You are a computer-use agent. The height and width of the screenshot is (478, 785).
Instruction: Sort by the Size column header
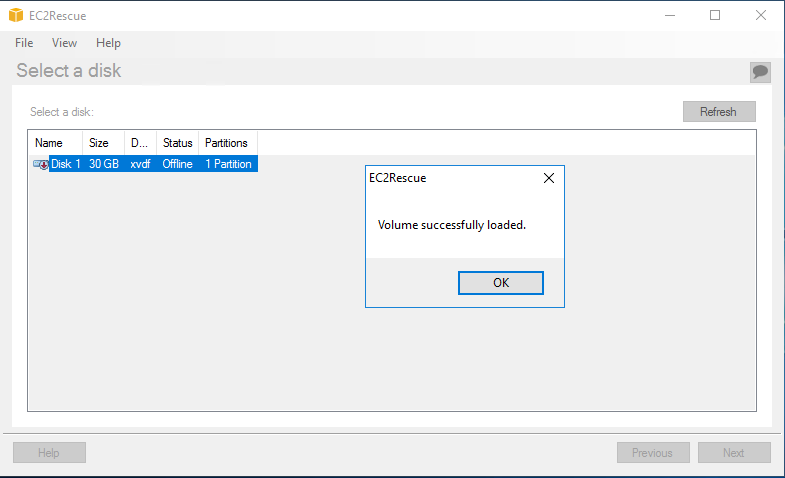103,143
